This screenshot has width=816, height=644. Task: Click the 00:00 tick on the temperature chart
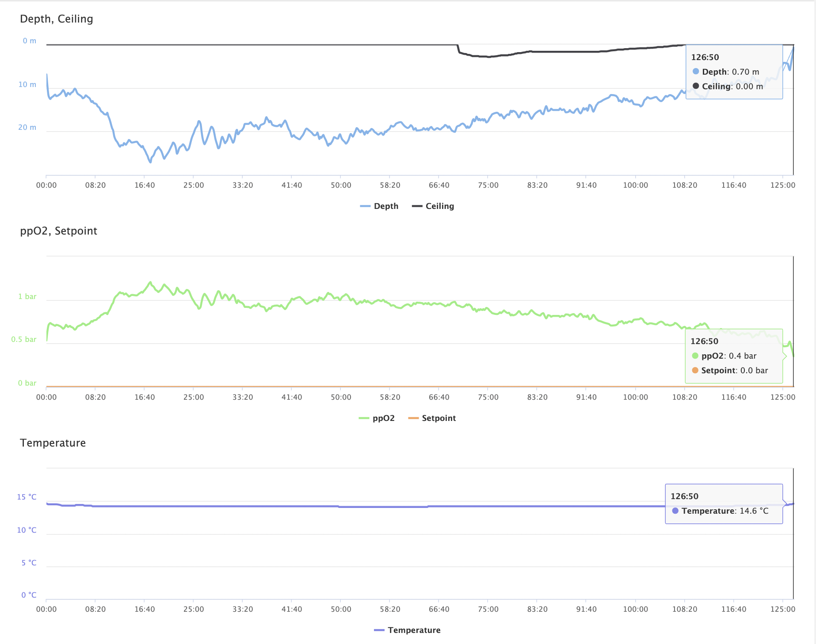(46, 609)
